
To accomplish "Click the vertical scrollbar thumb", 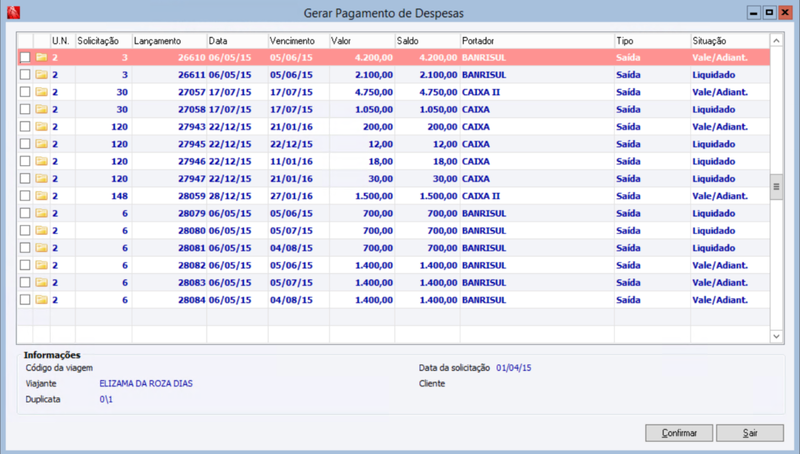I will click(776, 187).
